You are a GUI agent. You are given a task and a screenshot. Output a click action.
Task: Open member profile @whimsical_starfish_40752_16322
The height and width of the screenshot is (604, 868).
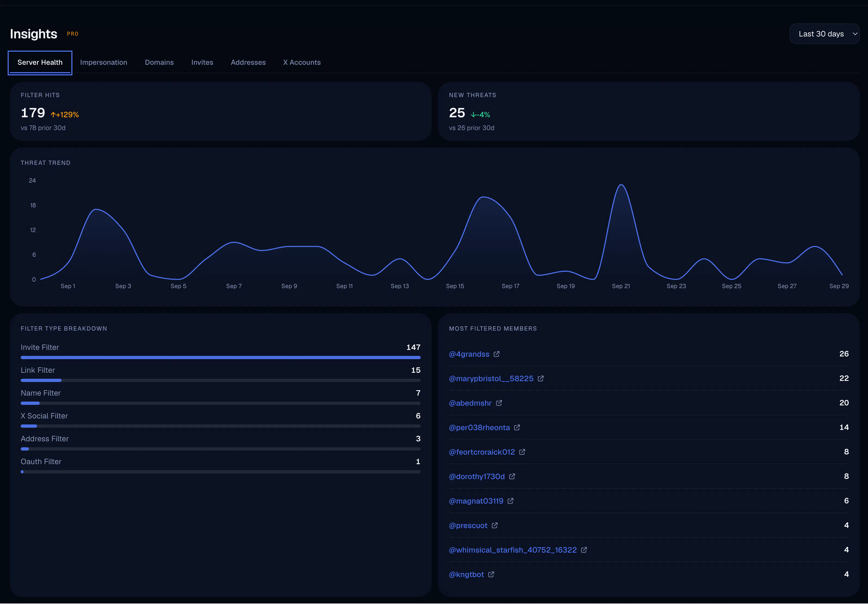pyautogui.click(x=513, y=550)
